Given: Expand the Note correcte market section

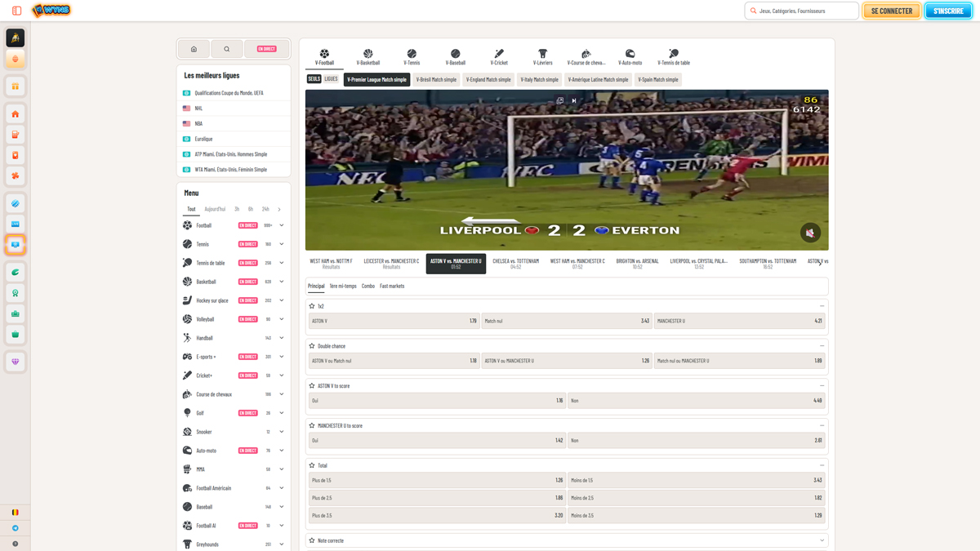Looking at the screenshot, I should [822, 540].
